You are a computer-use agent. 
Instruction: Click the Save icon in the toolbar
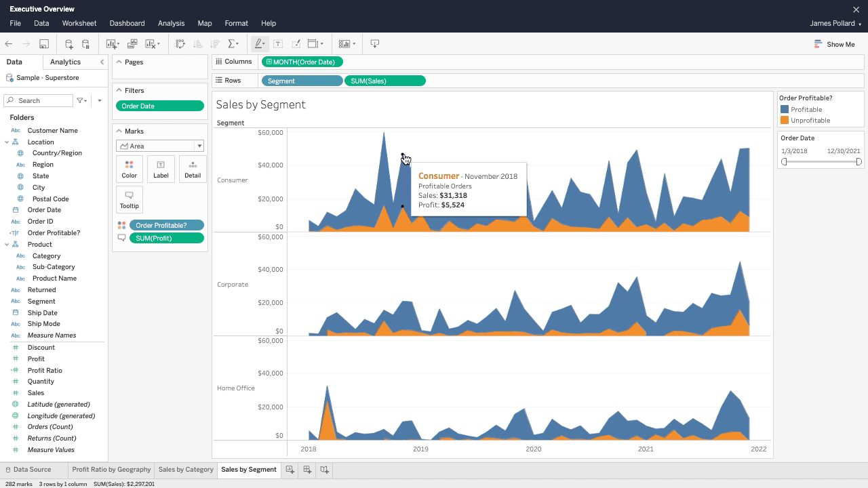click(44, 44)
